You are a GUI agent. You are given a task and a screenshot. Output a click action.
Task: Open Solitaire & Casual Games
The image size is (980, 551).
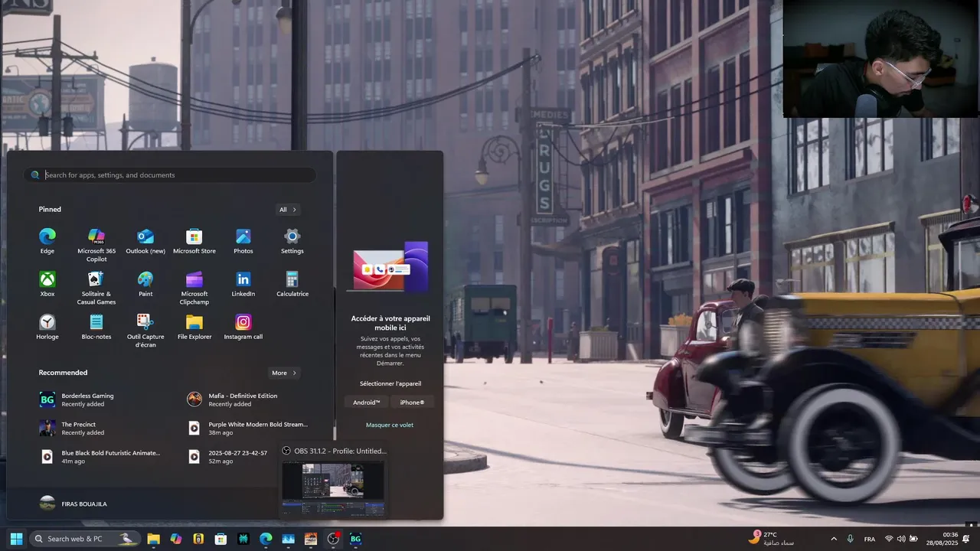tap(96, 288)
